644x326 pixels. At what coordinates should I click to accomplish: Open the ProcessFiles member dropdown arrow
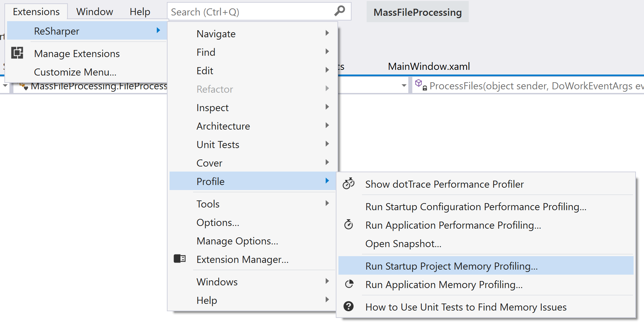(x=404, y=86)
